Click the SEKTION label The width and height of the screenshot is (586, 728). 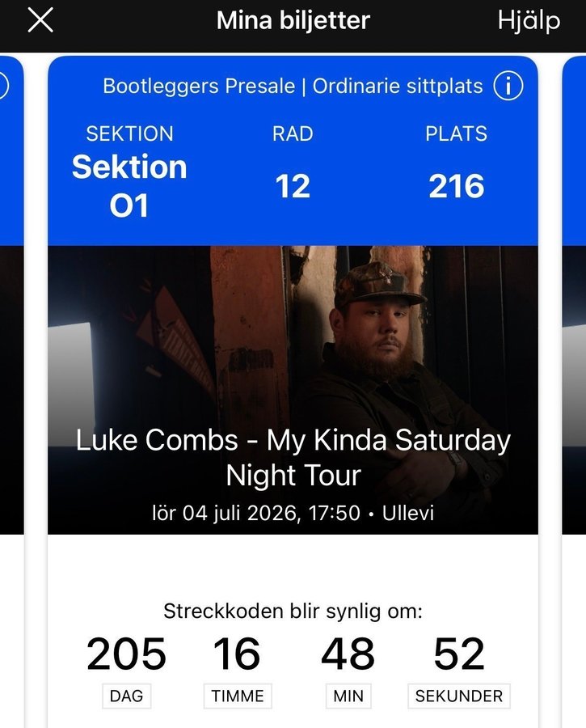(x=129, y=133)
